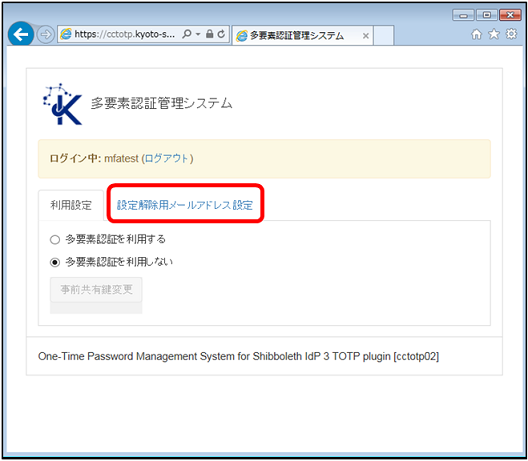528x461 pixels.
Task: Open the browser tools gear icon
Action: coord(511,34)
